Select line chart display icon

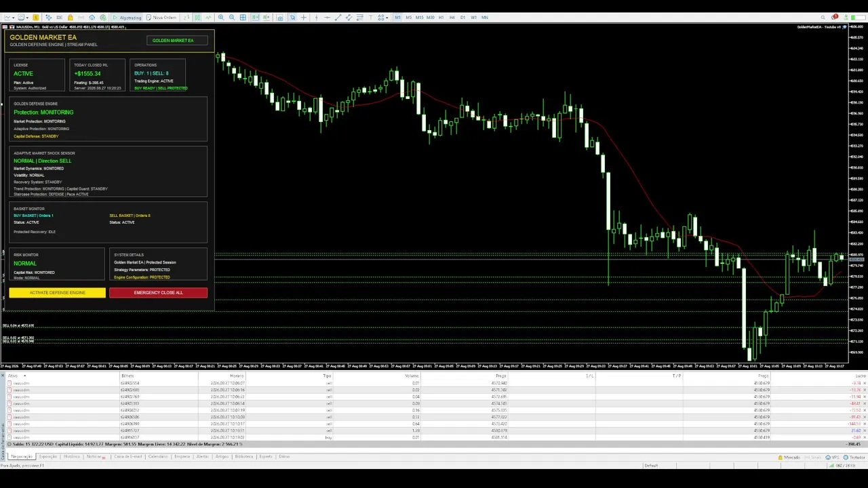tap(208, 17)
